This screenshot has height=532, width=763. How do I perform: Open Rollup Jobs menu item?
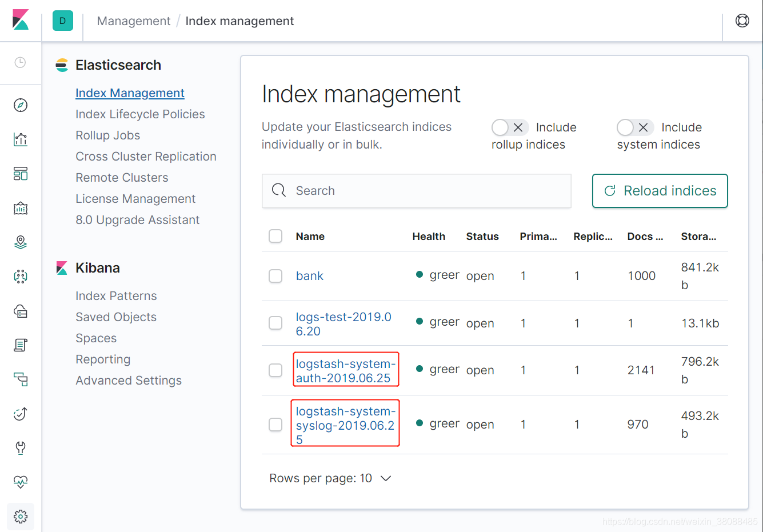click(107, 135)
